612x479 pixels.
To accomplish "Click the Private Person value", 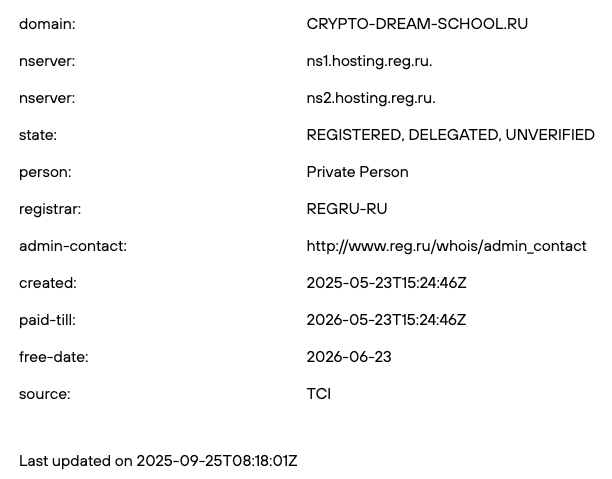I will [357, 172].
